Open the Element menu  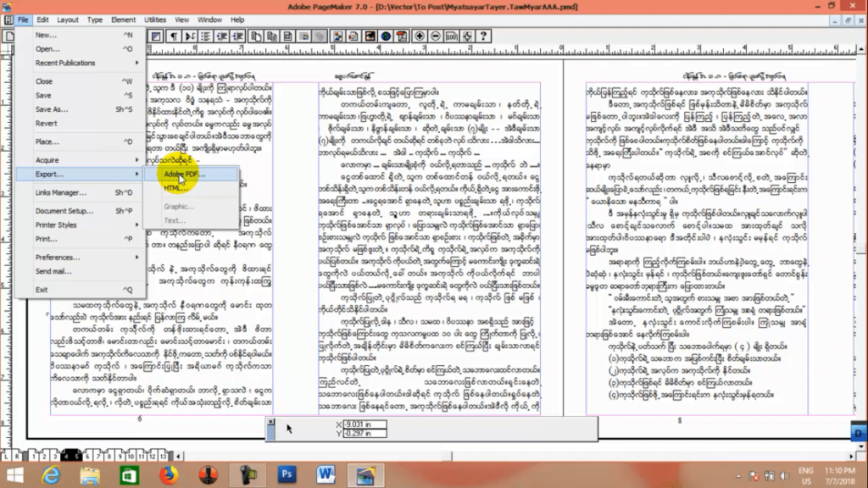123,20
